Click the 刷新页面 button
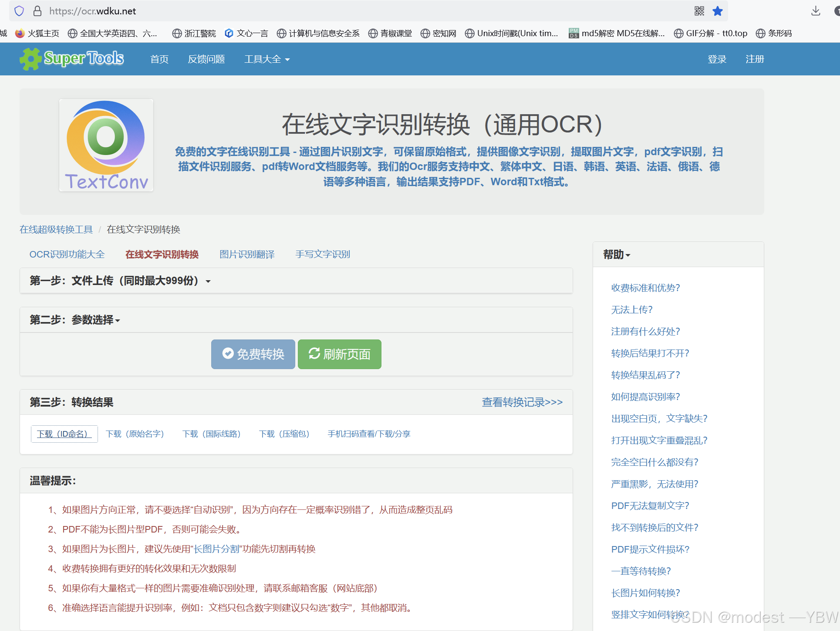The image size is (840, 631). pos(340,354)
